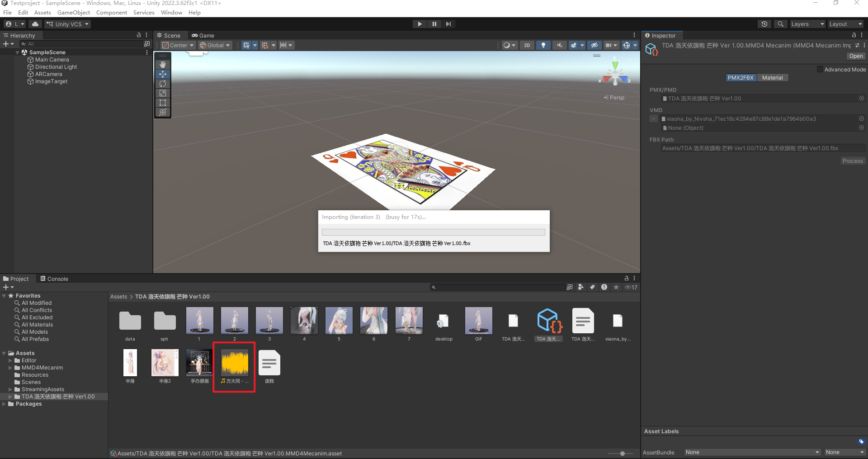This screenshot has height=459, width=868.
Task: Click the Pause button
Action: (434, 24)
